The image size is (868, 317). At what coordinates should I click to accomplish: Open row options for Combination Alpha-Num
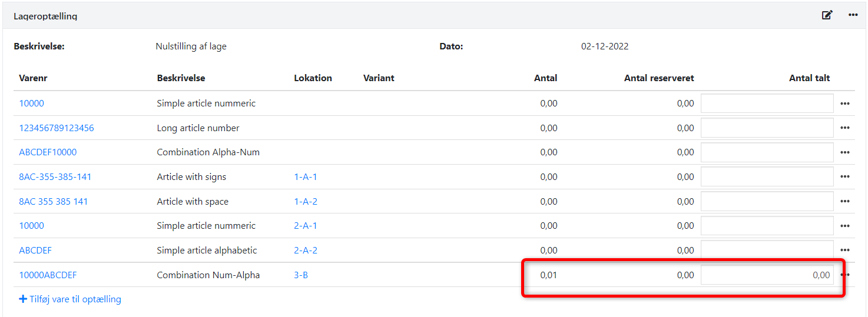coord(845,152)
